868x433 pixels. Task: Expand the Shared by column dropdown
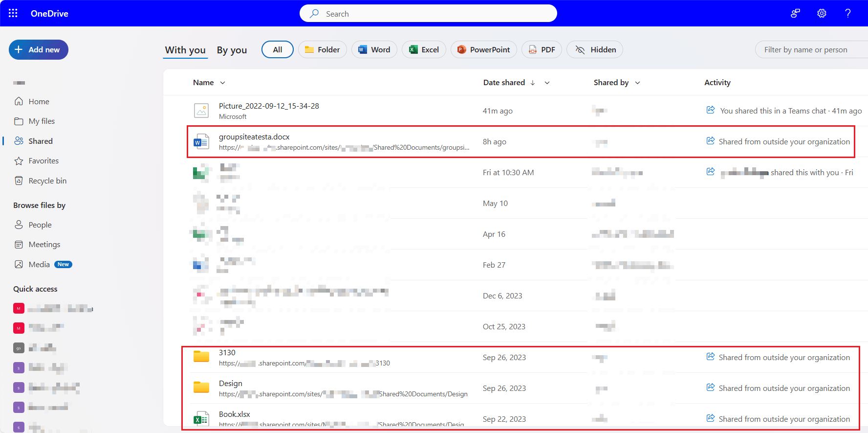click(638, 83)
